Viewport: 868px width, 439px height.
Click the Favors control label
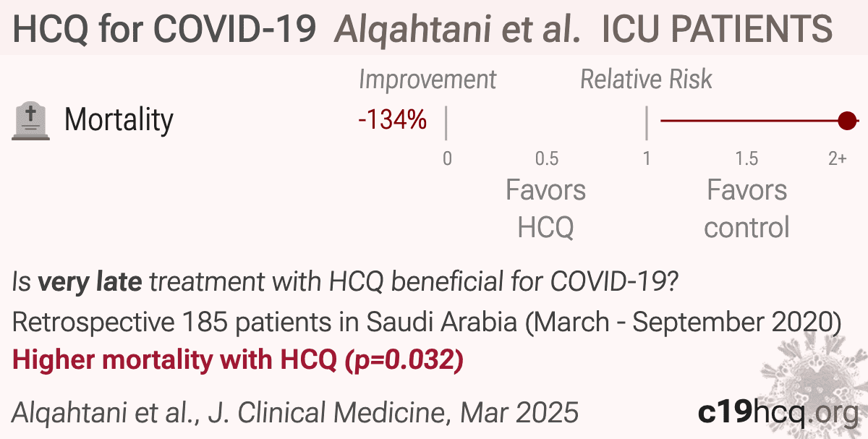(746, 209)
